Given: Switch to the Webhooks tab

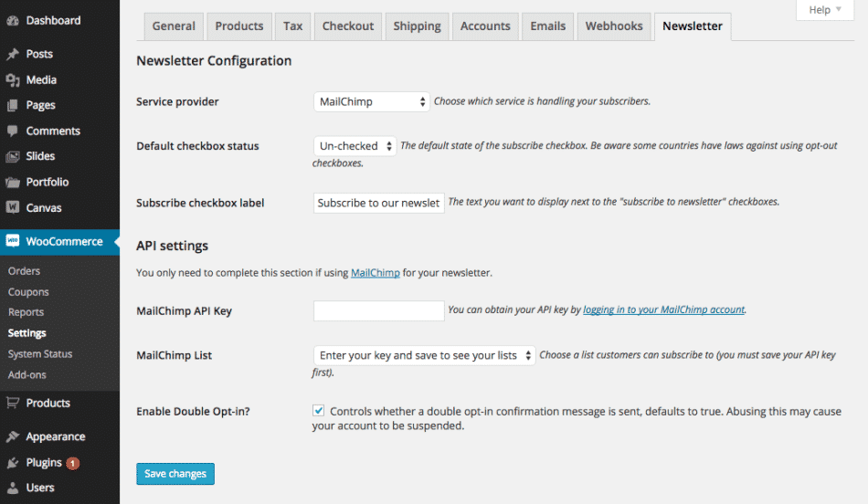Looking at the screenshot, I should click(614, 26).
